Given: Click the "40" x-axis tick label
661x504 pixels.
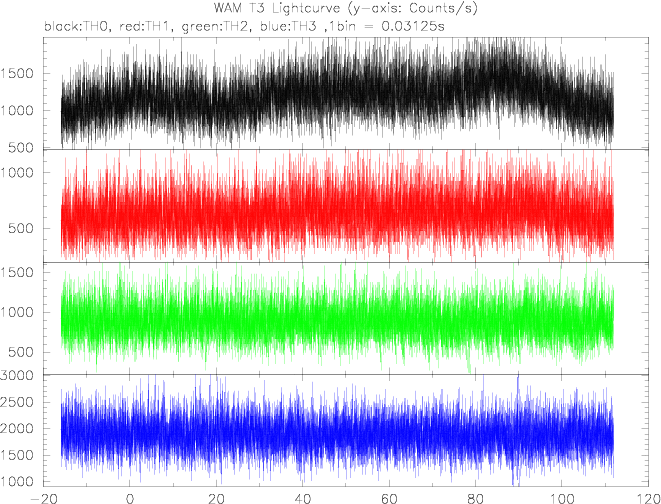Looking at the screenshot, I should click(302, 497).
